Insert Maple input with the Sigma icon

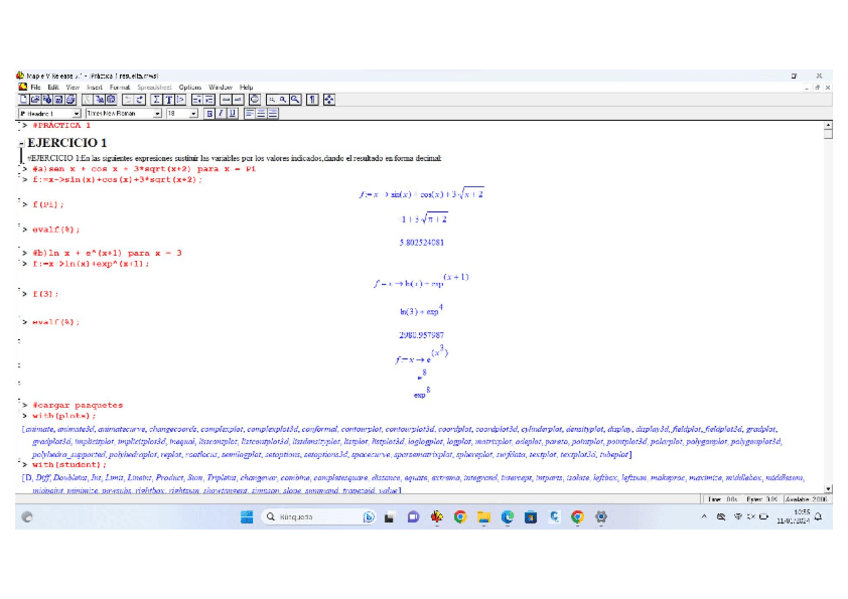(x=157, y=100)
